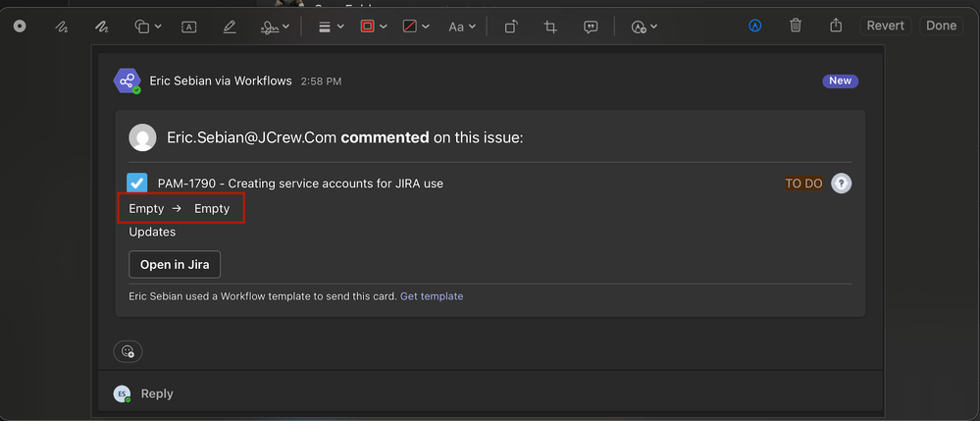
Task: Select the Crop tool
Action: pos(550,26)
